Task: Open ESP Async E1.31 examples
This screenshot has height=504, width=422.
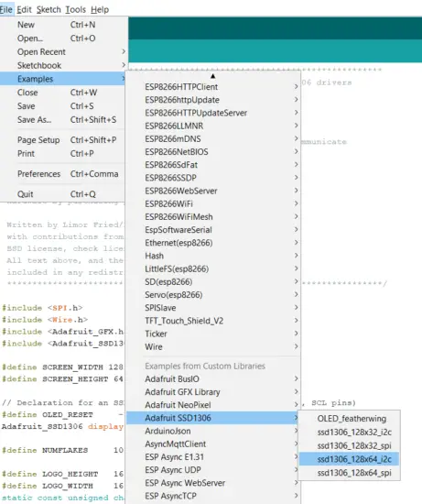Action: (213, 457)
